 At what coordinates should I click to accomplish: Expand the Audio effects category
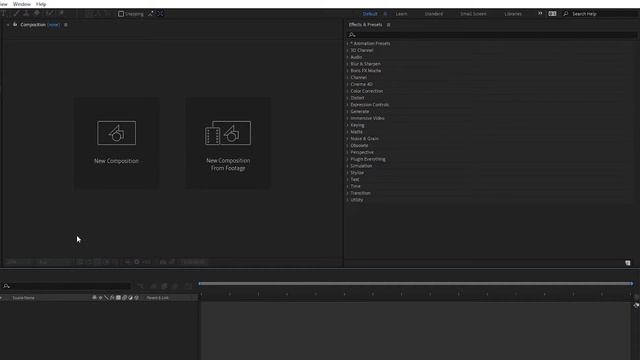[348, 57]
